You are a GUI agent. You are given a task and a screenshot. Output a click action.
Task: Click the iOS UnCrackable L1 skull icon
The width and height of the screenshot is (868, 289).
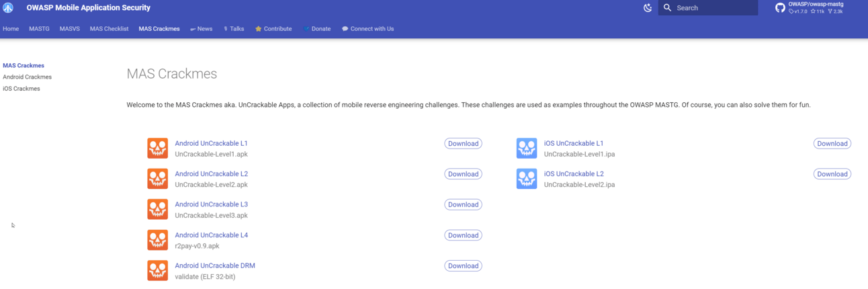(x=527, y=149)
